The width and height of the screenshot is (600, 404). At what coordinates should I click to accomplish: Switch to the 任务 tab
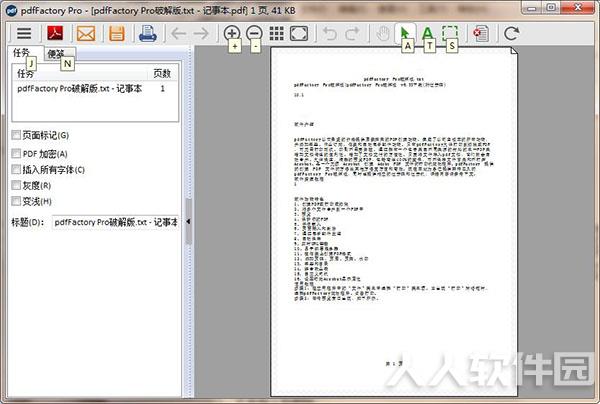21,52
